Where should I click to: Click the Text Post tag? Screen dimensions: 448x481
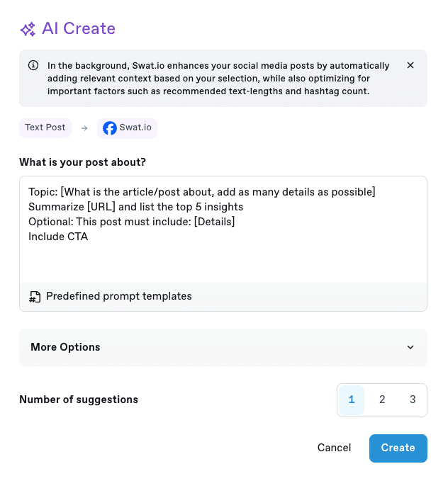(45, 128)
